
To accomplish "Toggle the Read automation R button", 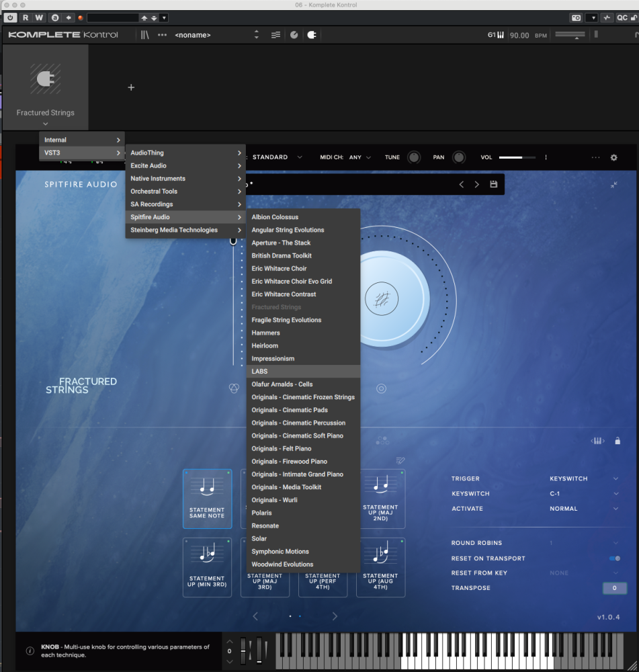I will pyautogui.click(x=26, y=17).
